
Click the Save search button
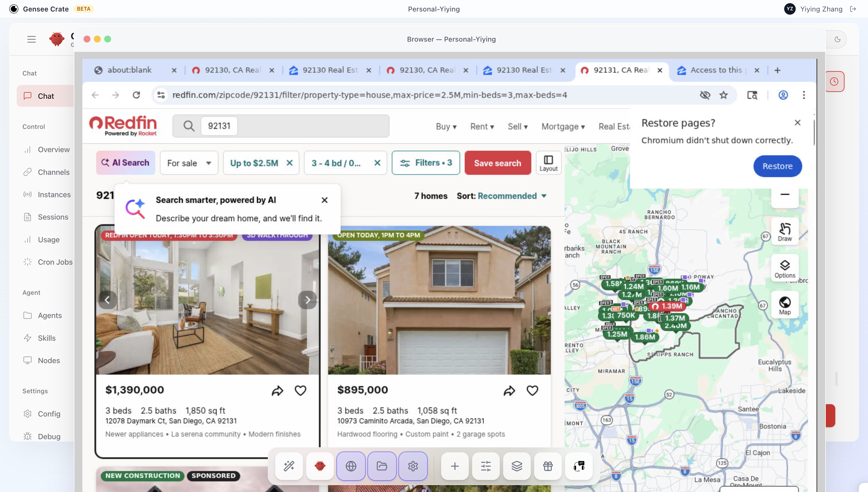(497, 163)
